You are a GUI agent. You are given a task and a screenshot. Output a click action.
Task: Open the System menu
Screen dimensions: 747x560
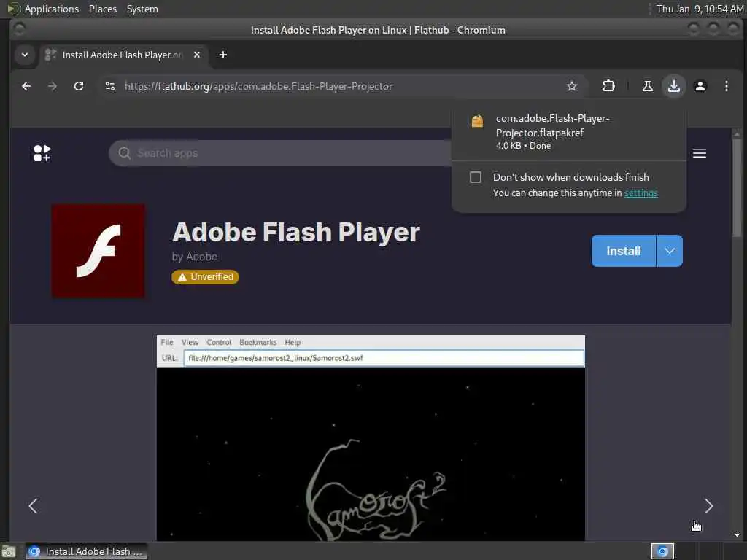tap(142, 9)
